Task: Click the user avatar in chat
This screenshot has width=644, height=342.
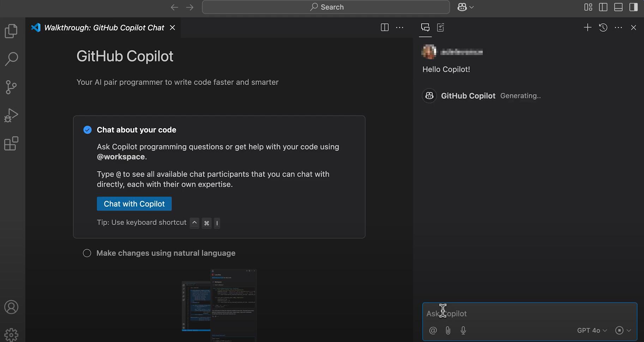Action: [x=429, y=52]
